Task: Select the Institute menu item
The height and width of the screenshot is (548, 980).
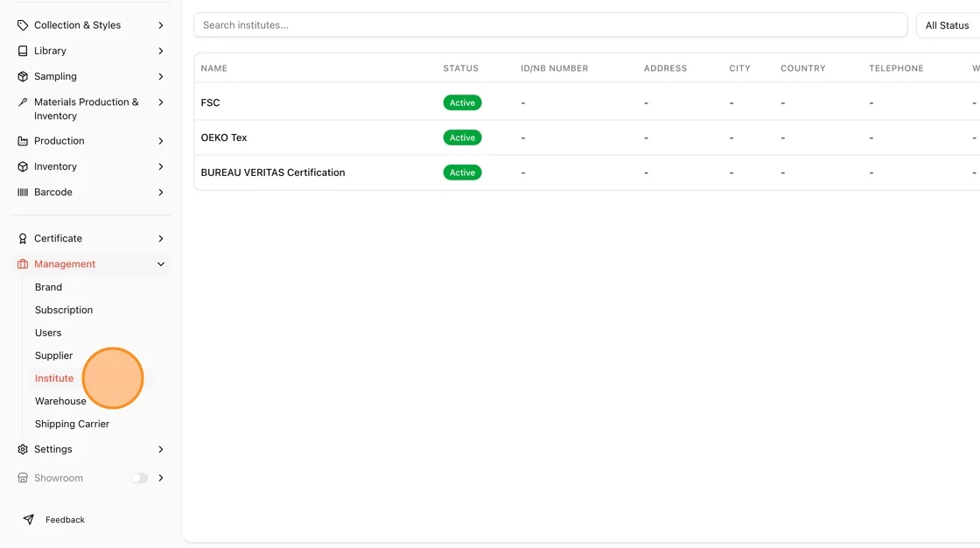Action: pyautogui.click(x=54, y=378)
